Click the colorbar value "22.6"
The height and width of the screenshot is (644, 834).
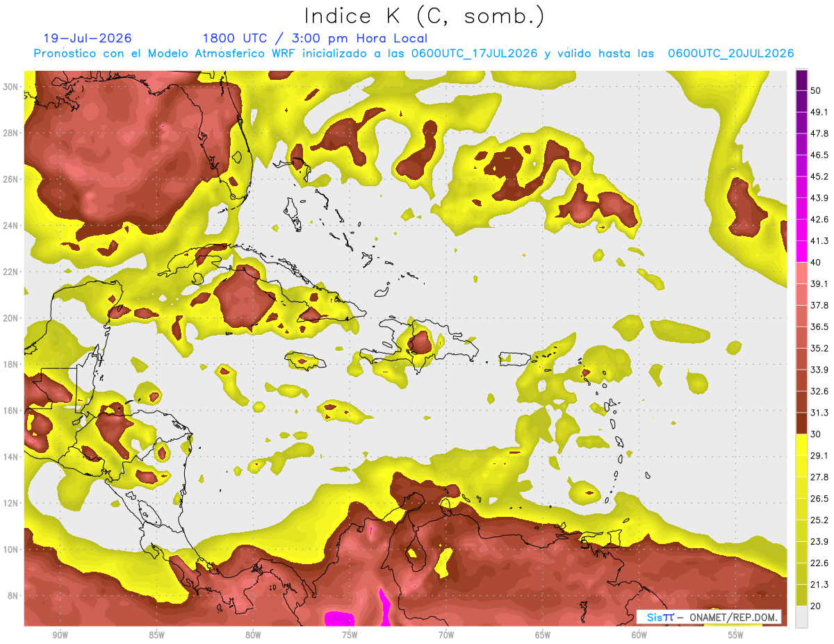(x=819, y=563)
